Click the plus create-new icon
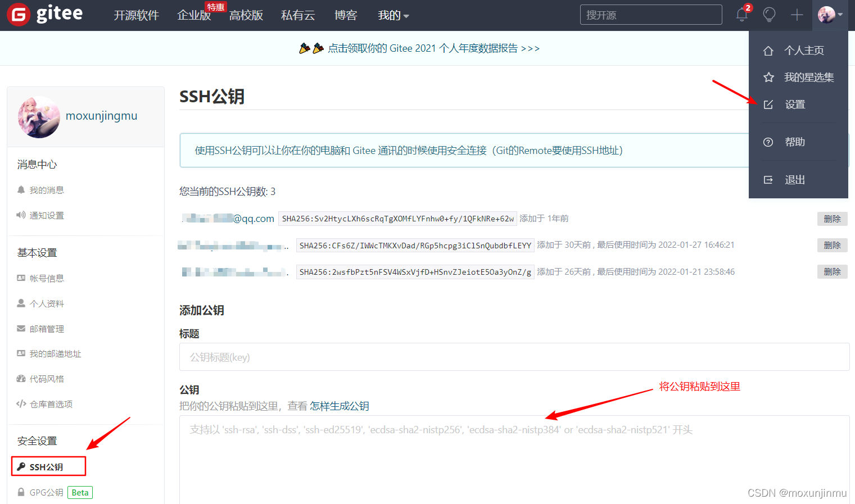Image resolution: width=855 pixels, height=504 pixels. 797,15
